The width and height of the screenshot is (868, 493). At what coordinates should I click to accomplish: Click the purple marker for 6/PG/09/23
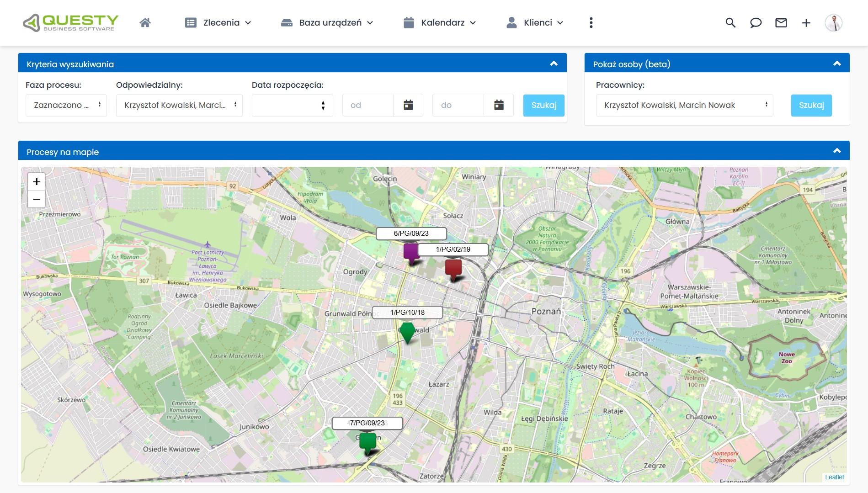pos(411,254)
